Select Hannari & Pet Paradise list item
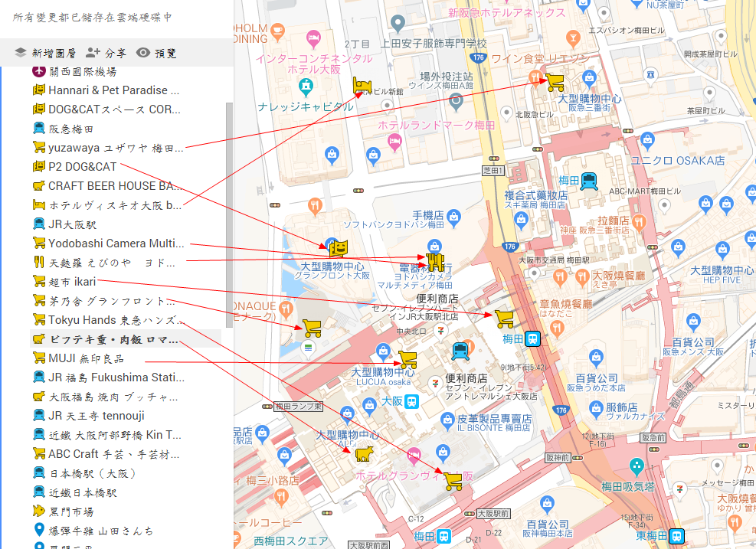This screenshot has width=756, height=549. click(x=106, y=90)
